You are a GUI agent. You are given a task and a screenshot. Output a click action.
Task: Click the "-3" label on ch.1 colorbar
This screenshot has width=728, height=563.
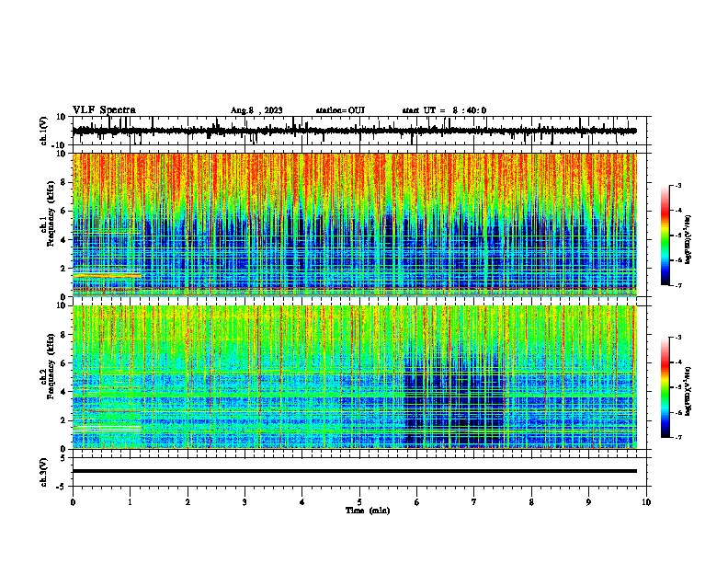(x=677, y=185)
